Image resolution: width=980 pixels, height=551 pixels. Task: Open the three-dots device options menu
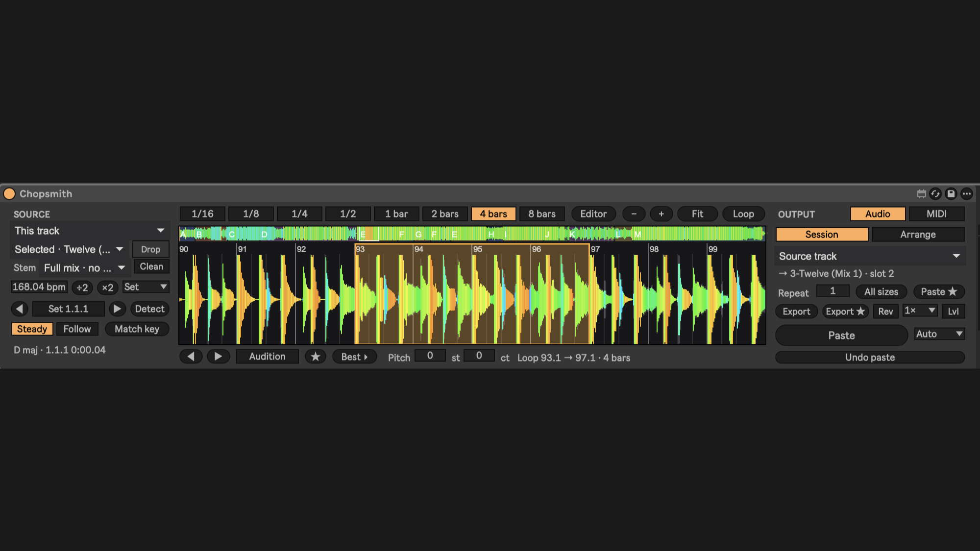pos(967,194)
